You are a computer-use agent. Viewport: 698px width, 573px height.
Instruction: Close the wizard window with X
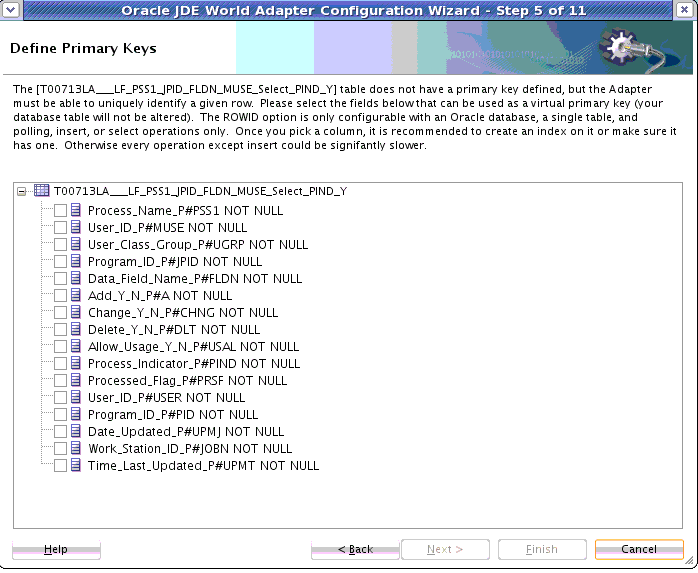point(685,9)
